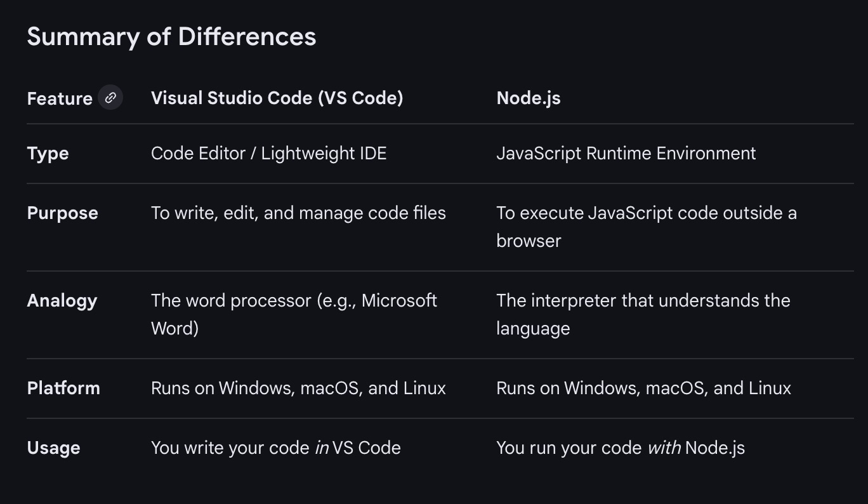Select the 'Platform' row label
The width and height of the screenshot is (868, 504).
(x=63, y=388)
